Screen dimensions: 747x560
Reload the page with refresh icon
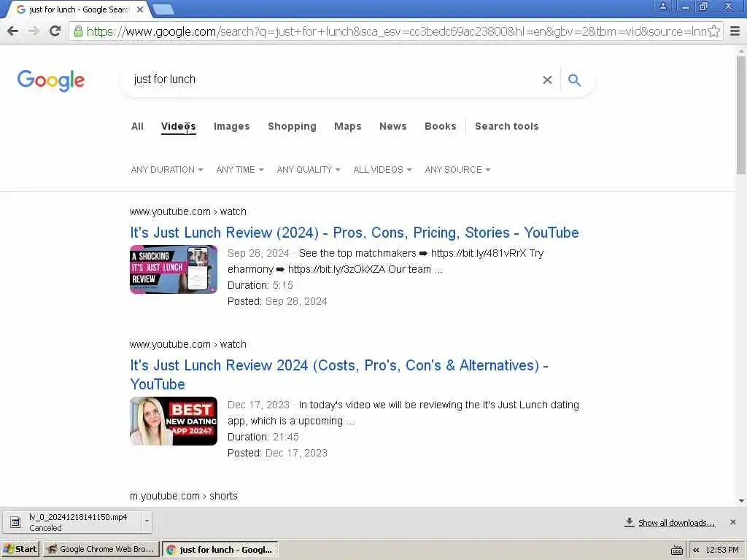pyautogui.click(x=55, y=31)
